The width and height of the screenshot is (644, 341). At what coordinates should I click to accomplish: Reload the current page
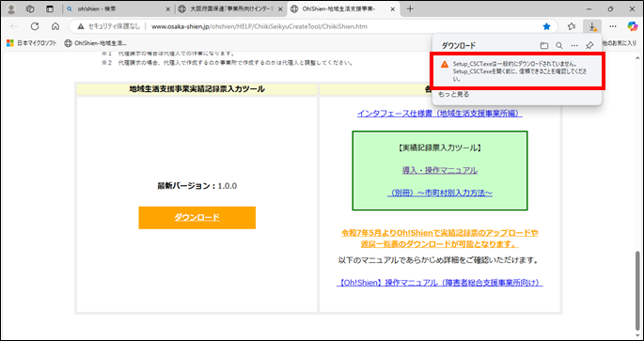[35, 26]
